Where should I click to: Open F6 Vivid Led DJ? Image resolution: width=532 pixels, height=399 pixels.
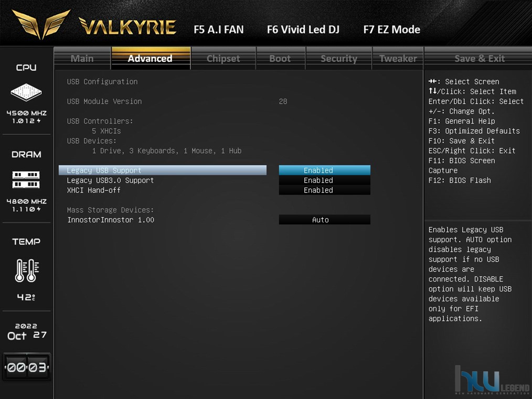[303, 29]
